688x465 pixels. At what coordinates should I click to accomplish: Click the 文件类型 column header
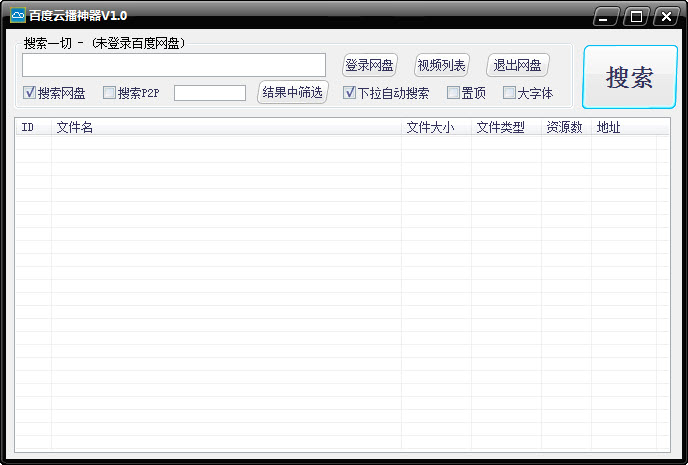coord(506,128)
